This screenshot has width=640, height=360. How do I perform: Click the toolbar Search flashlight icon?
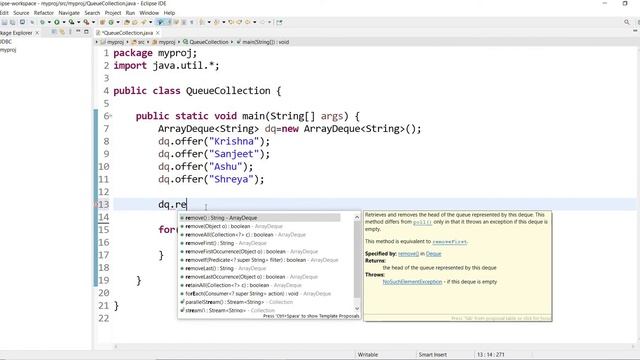click(x=143, y=22)
